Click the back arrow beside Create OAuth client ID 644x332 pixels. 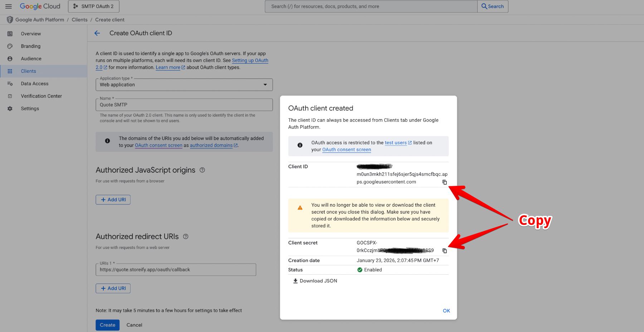coord(97,33)
